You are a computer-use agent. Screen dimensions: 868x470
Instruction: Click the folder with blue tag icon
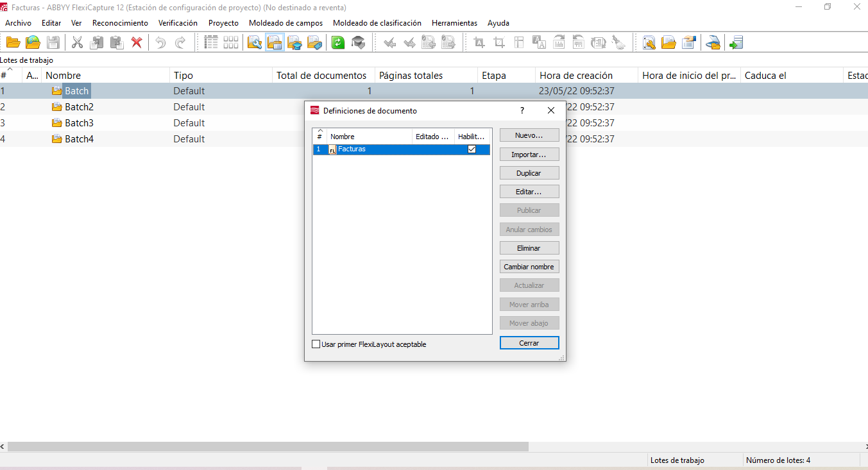(x=314, y=42)
